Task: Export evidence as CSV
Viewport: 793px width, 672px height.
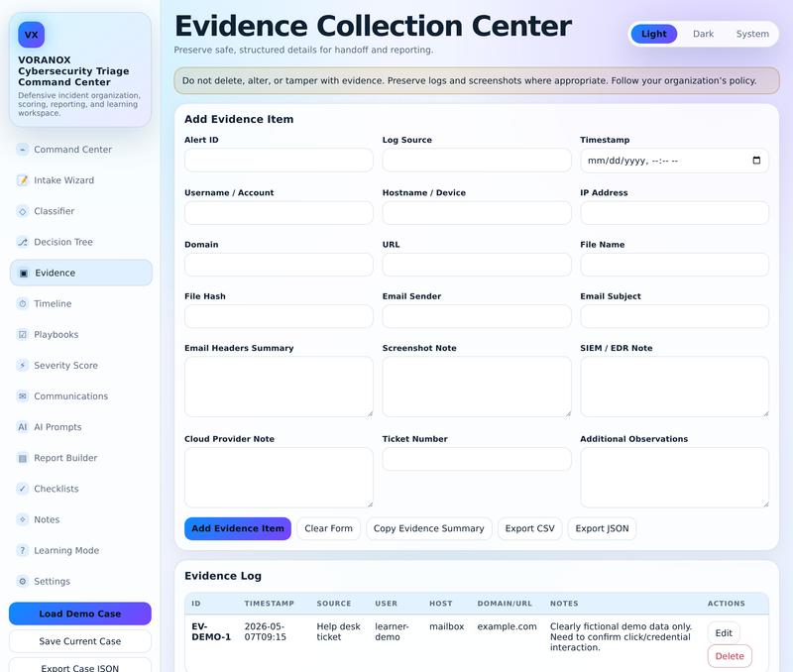Action: click(530, 528)
